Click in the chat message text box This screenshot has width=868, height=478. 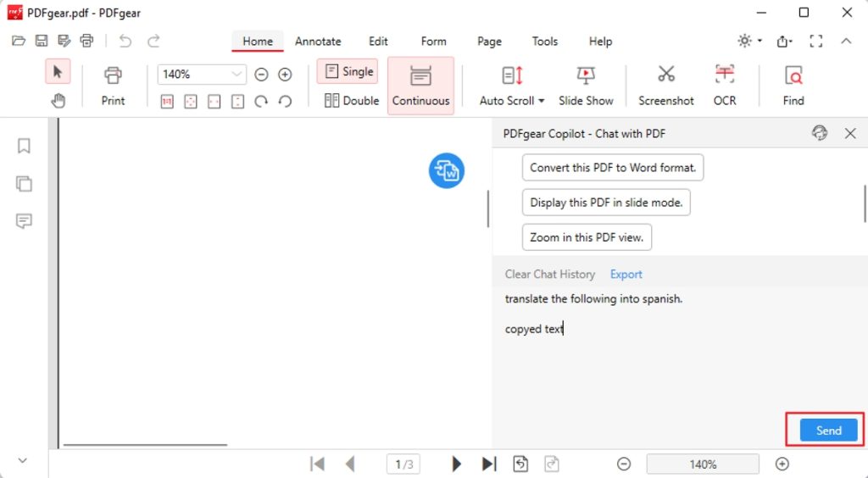pos(679,348)
